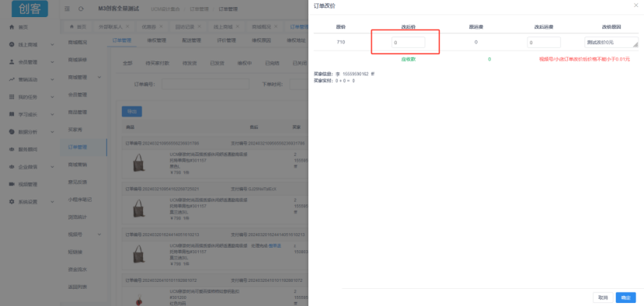Click the blue 导出 export button
Screen dimensions: 644x306
132,111
